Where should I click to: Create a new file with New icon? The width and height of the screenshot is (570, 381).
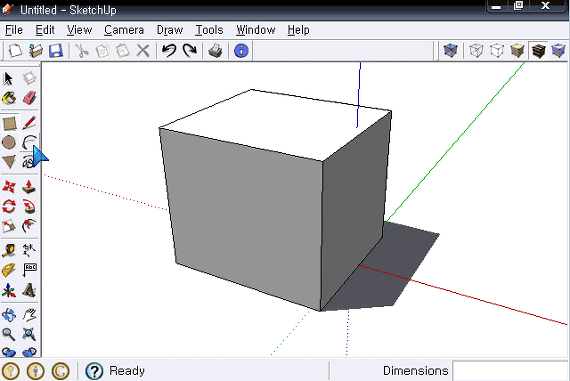tap(15, 51)
